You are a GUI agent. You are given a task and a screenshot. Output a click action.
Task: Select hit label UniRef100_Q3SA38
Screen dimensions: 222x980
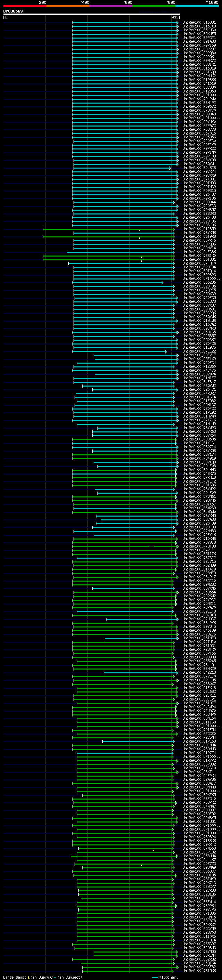(x=199, y=519)
